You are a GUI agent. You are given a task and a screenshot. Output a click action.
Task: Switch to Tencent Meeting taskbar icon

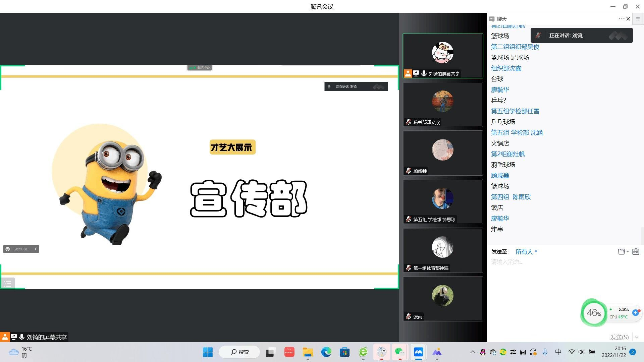click(x=418, y=352)
